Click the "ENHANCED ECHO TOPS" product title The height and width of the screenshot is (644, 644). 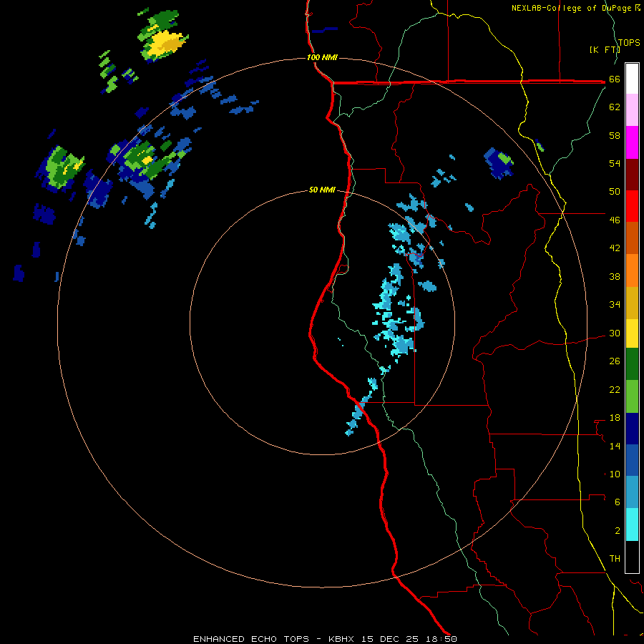(x=251, y=639)
